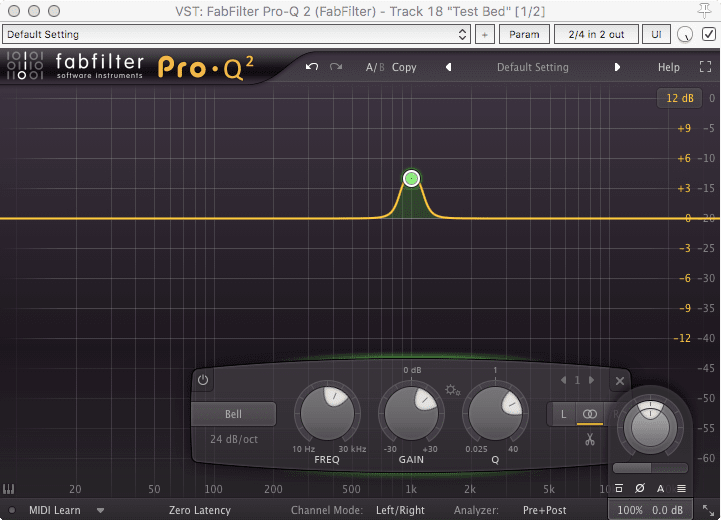Open the Bell filter shape dropdown
The height and width of the screenshot is (520, 721).
pyautogui.click(x=233, y=413)
